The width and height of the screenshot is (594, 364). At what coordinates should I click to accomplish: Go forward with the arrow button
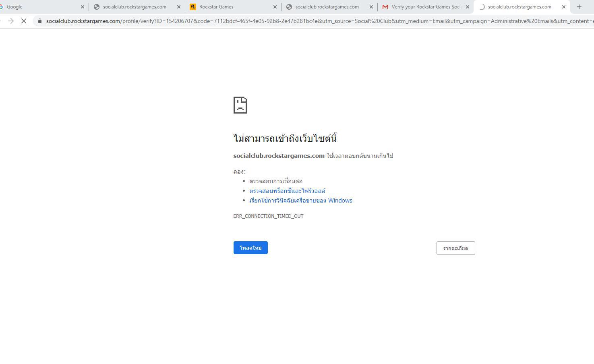pos(11,21)
